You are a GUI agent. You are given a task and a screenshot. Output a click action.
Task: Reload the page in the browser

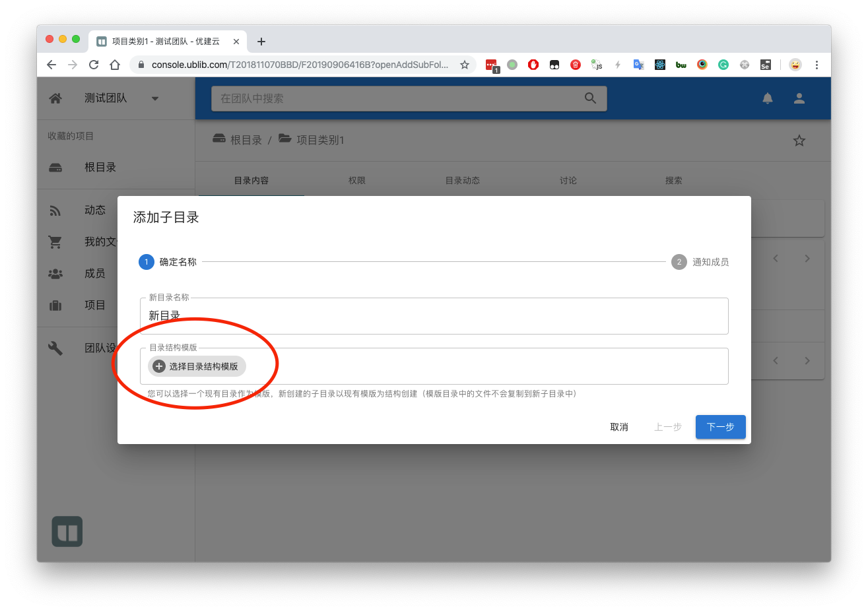click(x=94, y=65)
